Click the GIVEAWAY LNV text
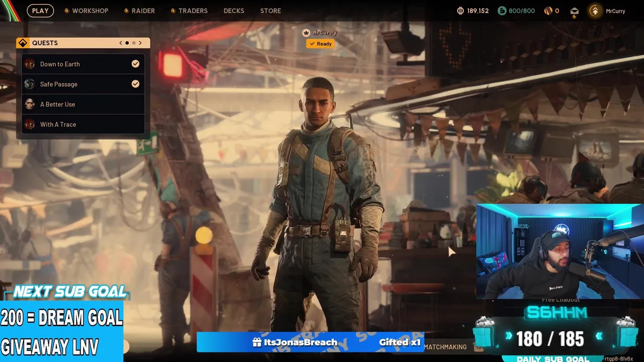 tap(49, 346)
